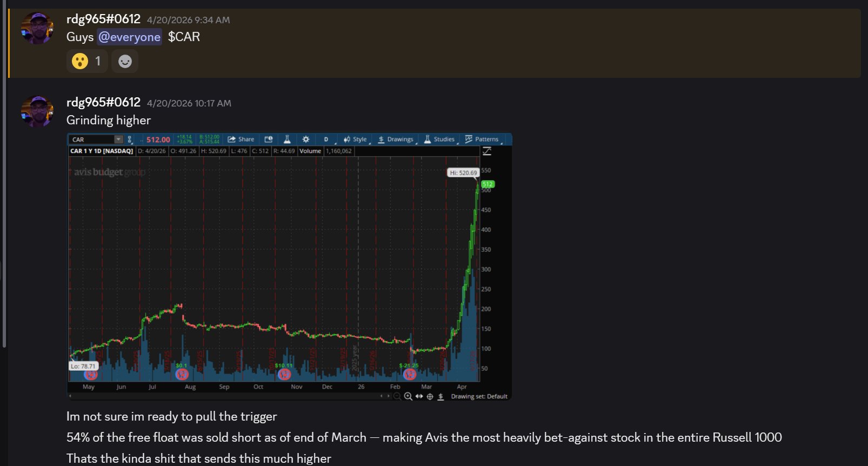Click the 54% of the free float message

(x=424, y=437)
